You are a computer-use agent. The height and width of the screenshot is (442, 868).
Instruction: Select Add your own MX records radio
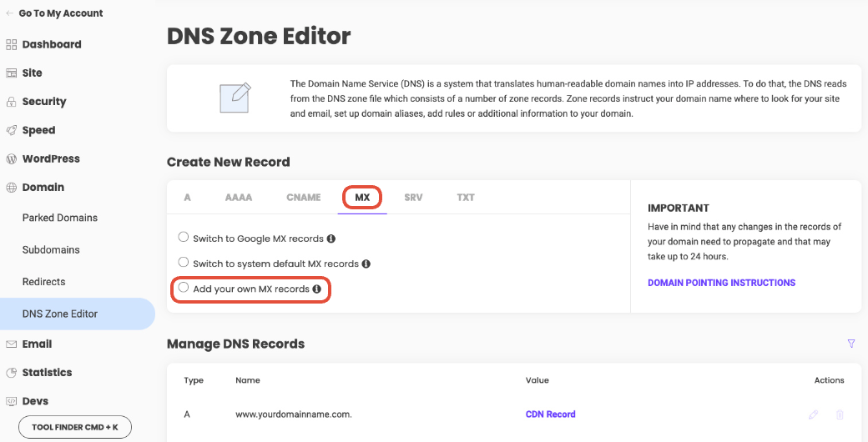[x=184, y=288]
